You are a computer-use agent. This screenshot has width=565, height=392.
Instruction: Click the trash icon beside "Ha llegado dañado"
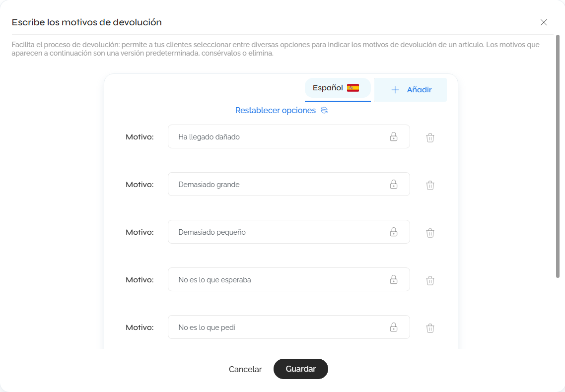[430, 137]
